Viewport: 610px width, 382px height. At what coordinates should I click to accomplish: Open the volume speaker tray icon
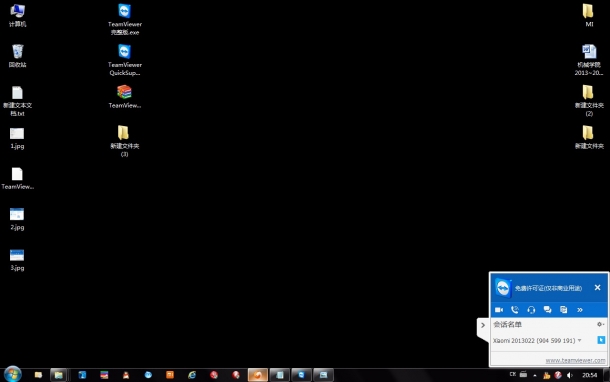[x=570, y=375]
